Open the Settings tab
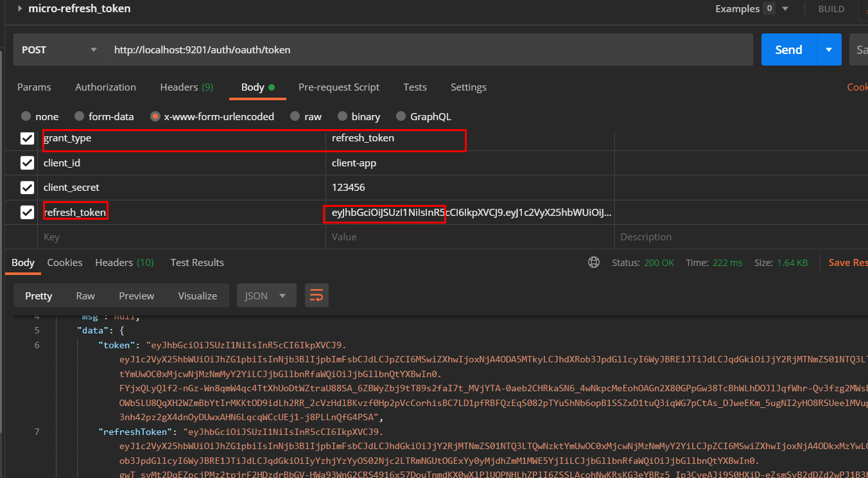 click(x=468, y=87)
